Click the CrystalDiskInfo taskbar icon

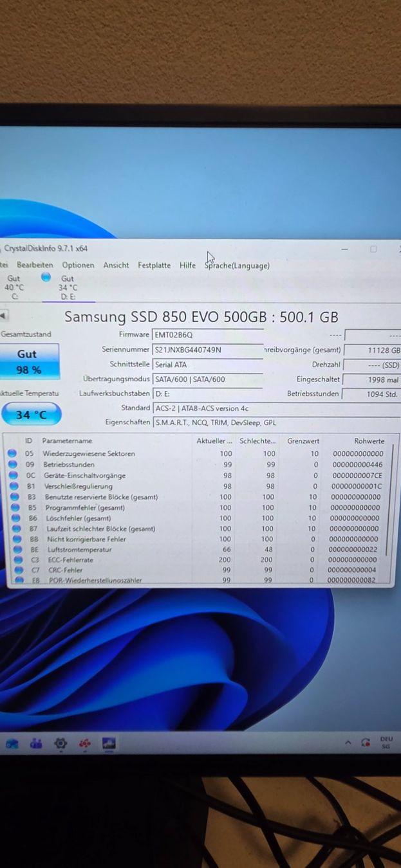point(108,743)
